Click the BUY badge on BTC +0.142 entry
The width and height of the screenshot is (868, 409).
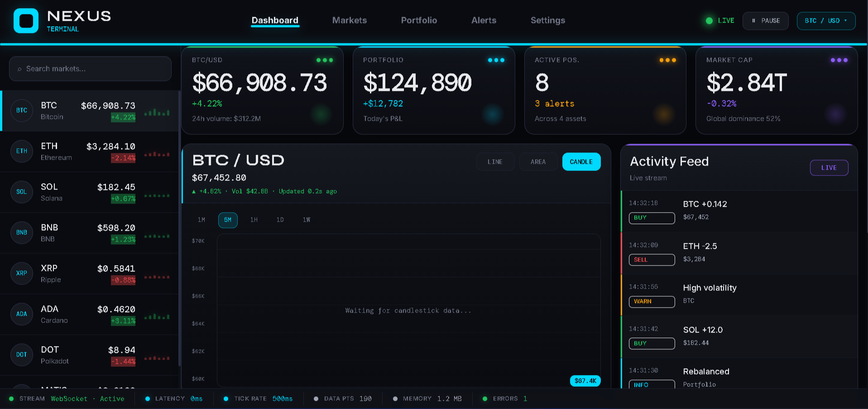(x=652, y=218)
